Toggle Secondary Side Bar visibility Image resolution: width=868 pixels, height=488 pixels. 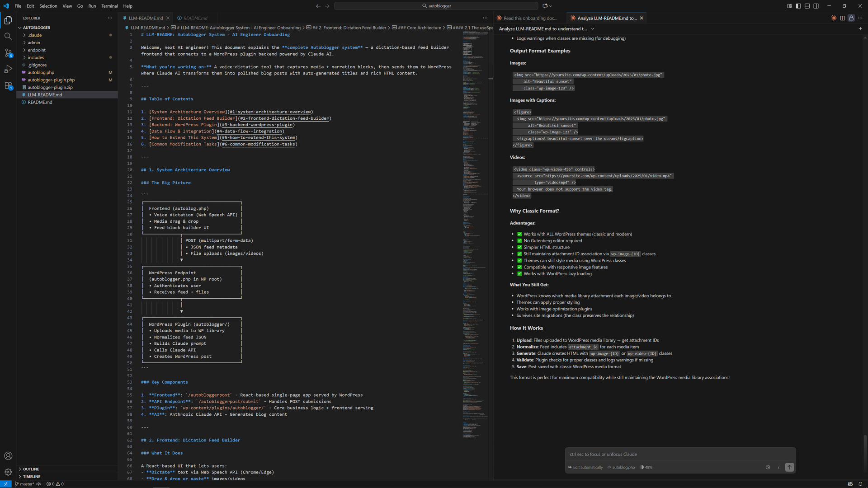816,6
